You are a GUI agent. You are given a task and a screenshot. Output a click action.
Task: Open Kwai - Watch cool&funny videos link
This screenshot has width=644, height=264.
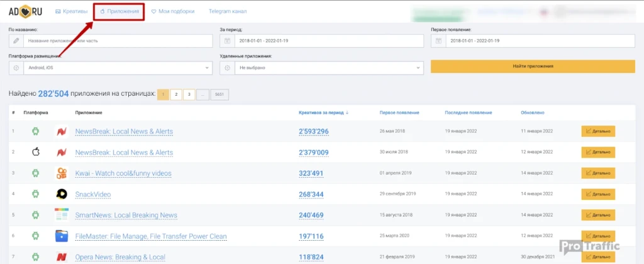(123, 173)
